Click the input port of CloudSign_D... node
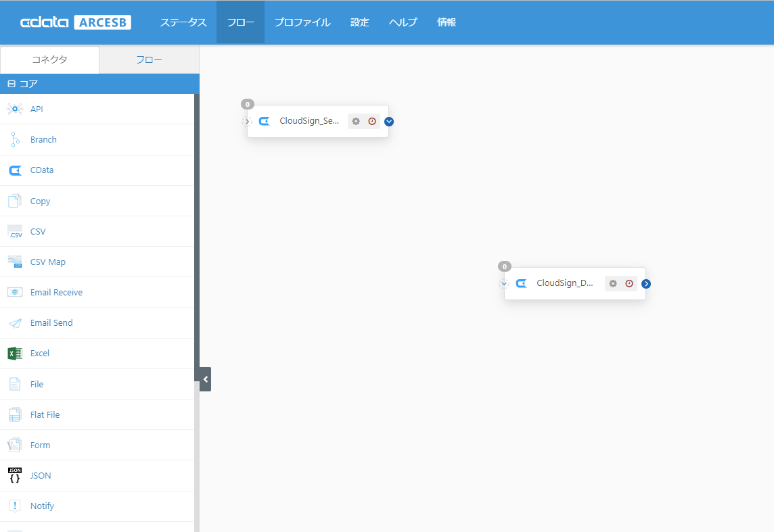The height and width of the screenshot is (532, 774). click(504, 283)
